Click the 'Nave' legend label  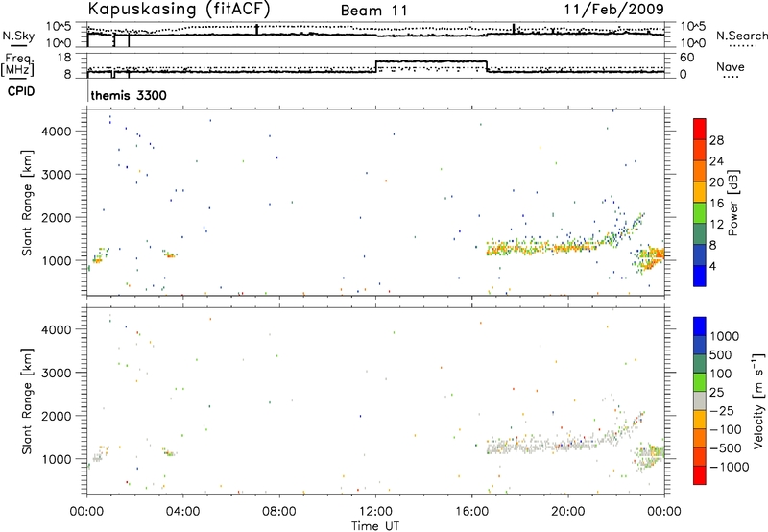tap(731, 67)
